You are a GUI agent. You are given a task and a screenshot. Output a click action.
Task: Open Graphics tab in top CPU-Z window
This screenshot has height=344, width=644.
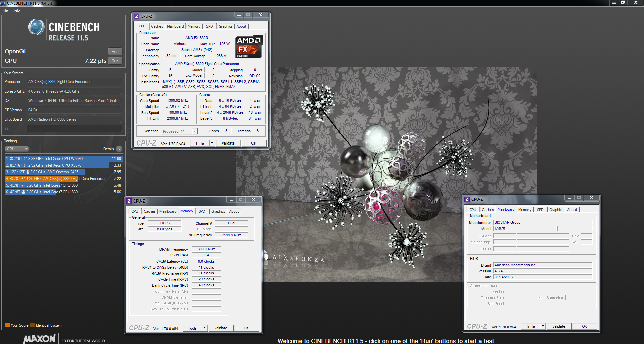[225, 26]
